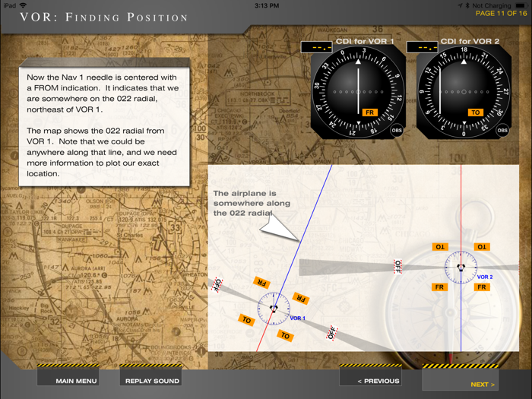Click the VOR 2 map label
Image resolution: width=532 pixels, height=399 pixels.
[485, 277]
